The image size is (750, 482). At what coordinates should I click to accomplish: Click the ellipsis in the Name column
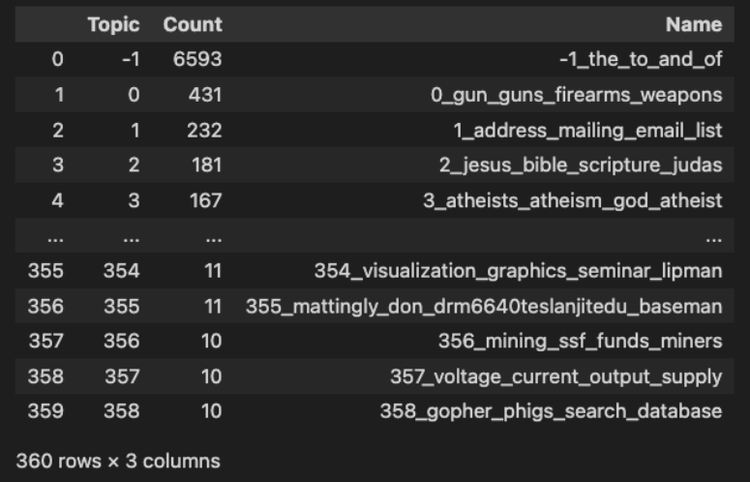[714, 238]
